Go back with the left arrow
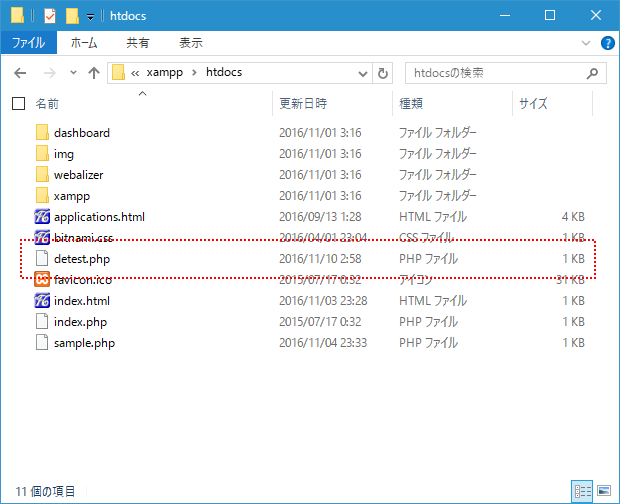This screenshot has width=620, height=504. pyautogui.click(x=20, y=73)
